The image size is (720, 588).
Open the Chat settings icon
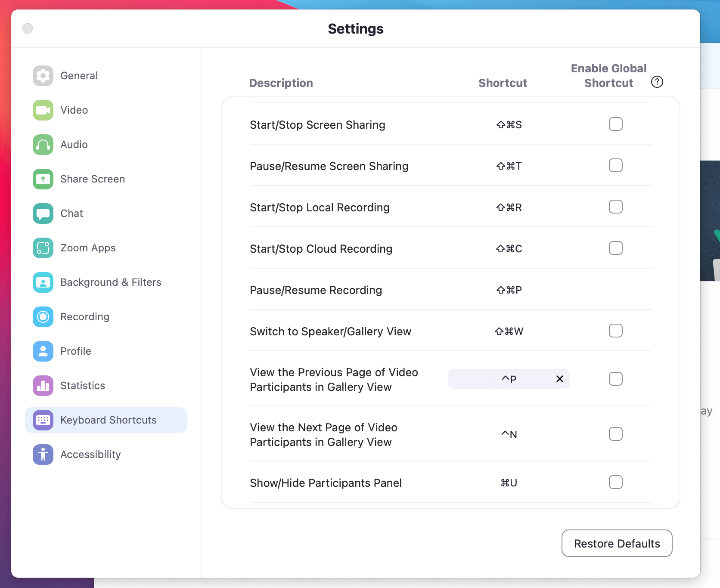43,214
